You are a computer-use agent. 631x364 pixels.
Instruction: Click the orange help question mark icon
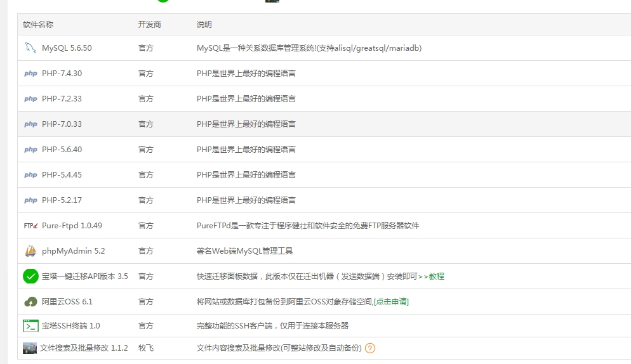[x=370, y=348]
